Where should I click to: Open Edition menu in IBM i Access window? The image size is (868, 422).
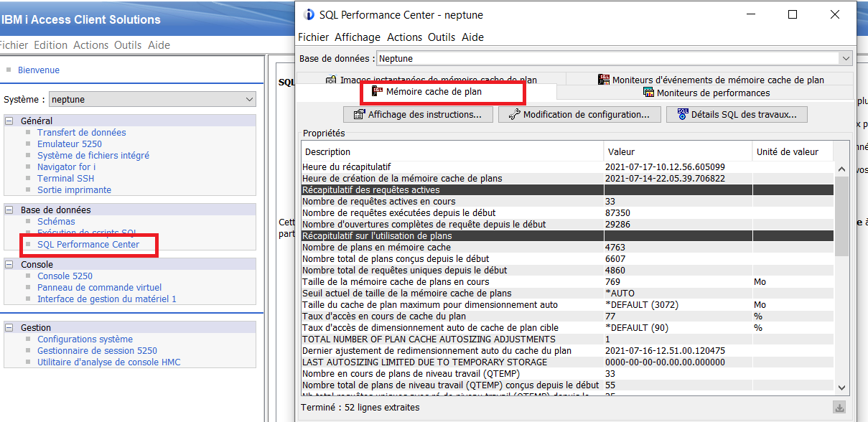[50, 44]
